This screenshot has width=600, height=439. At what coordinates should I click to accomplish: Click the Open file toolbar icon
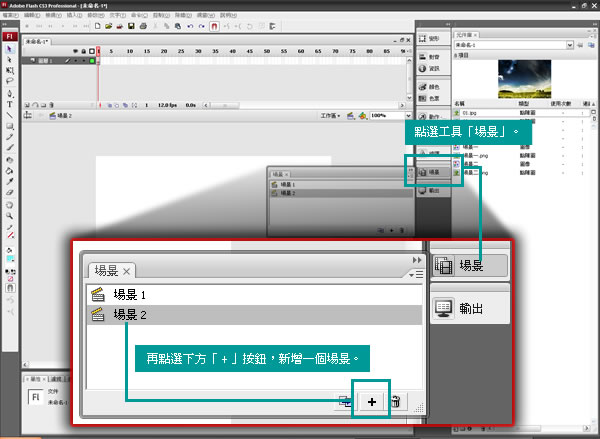pos(109,26)
